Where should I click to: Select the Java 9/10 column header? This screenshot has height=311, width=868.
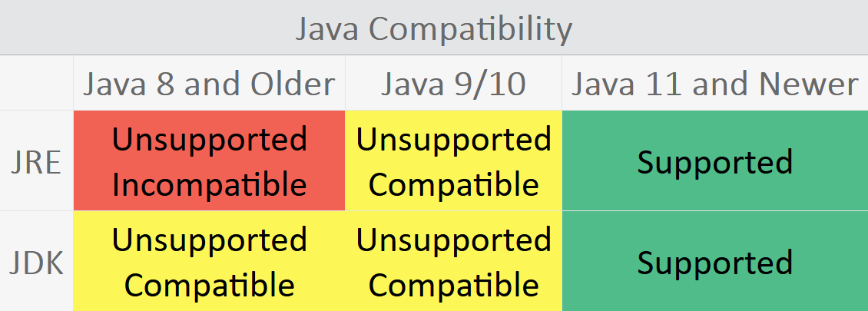coord(453,84)
